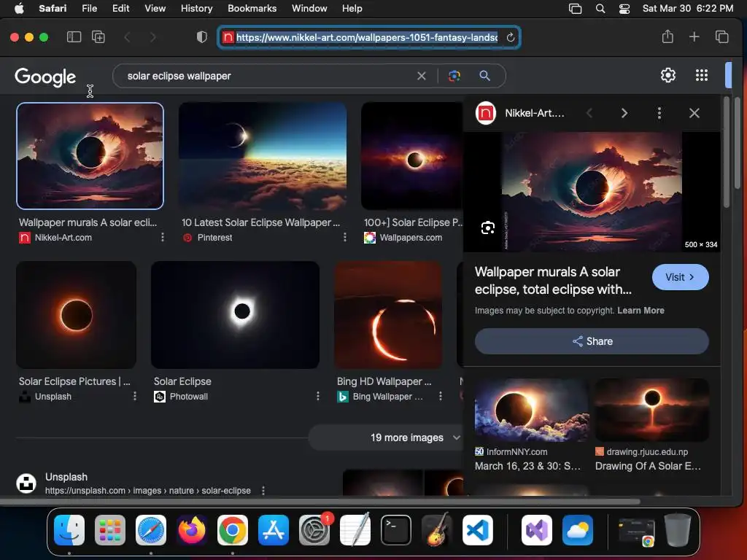Clear the Google search box text
The height and width of the screenshot is (560, 747).
point(422,76)
